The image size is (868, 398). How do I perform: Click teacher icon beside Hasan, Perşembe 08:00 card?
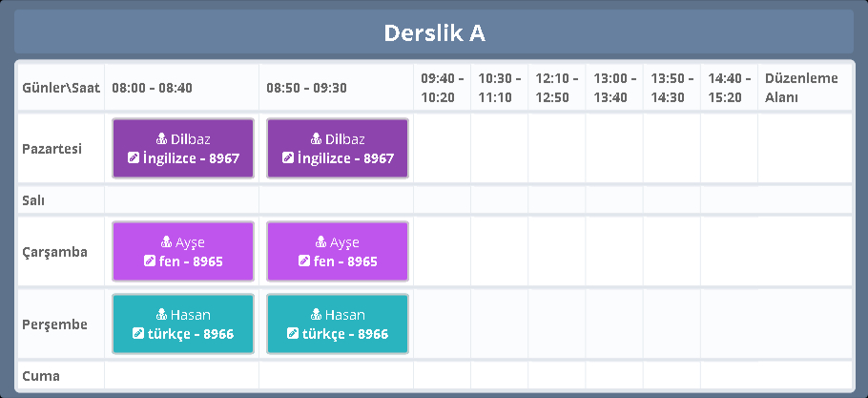161,315
